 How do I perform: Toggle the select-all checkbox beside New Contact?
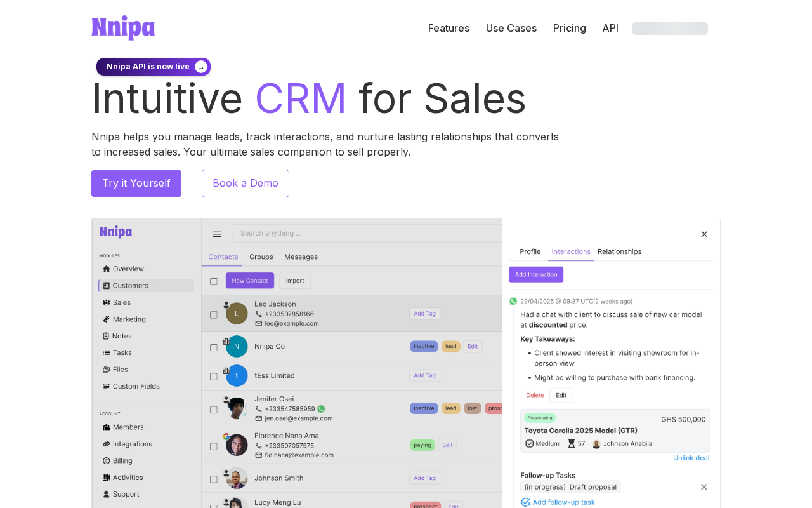214,281
